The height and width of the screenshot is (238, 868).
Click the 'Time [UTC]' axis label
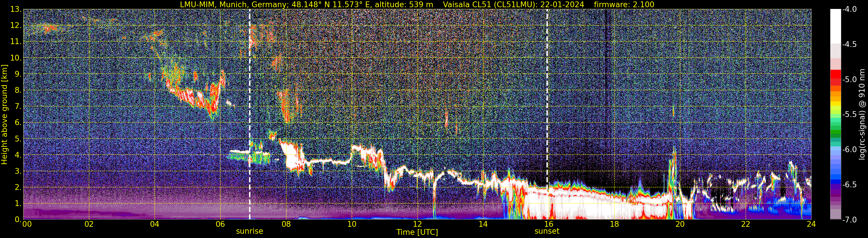click(x=417, y=232)
